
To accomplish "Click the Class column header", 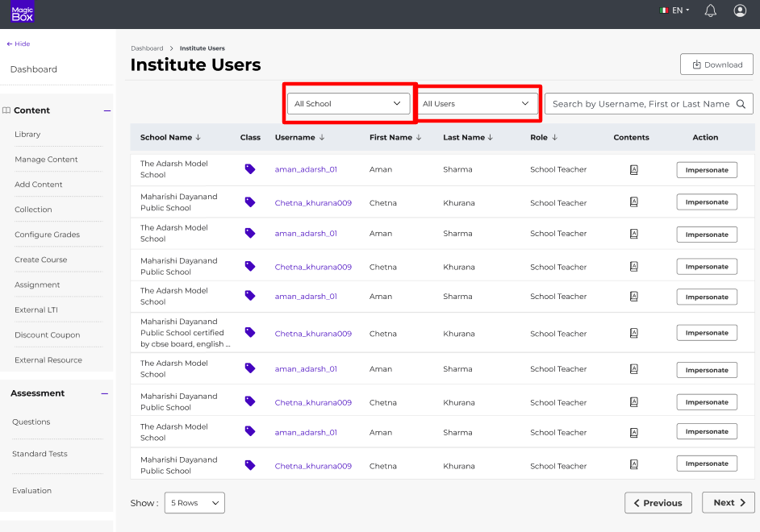I will (x=250, y=138).
